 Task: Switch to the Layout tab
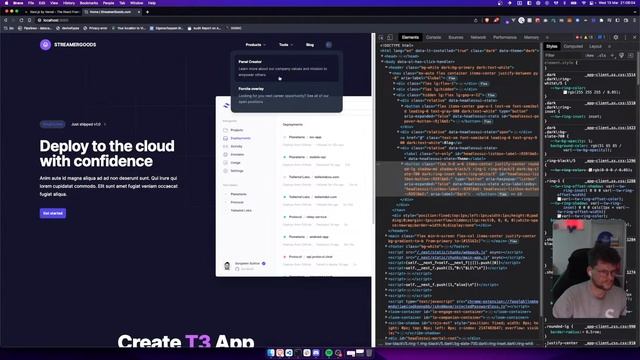(x=595, y=47)
